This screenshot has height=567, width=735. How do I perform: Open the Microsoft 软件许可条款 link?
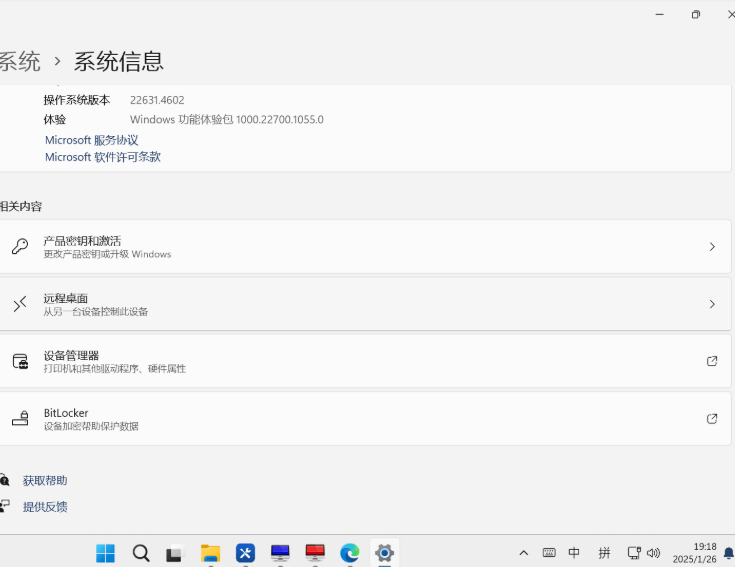[103, 157]
